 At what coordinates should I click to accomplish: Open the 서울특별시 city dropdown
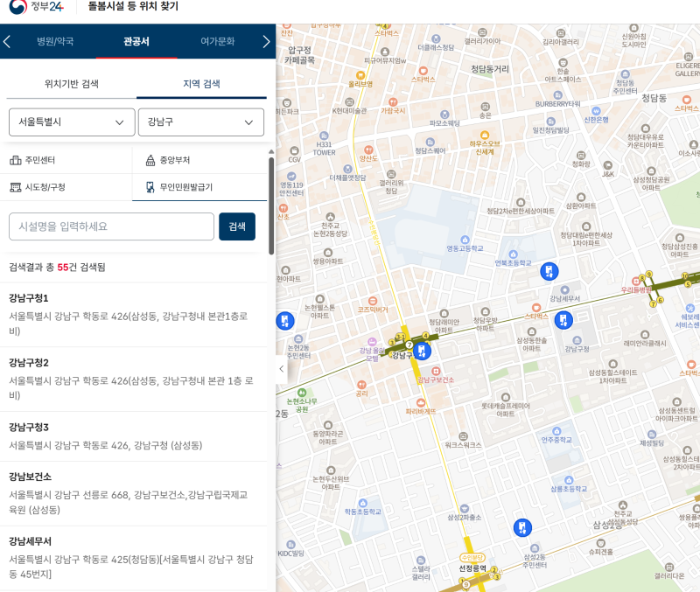(72, 122)
